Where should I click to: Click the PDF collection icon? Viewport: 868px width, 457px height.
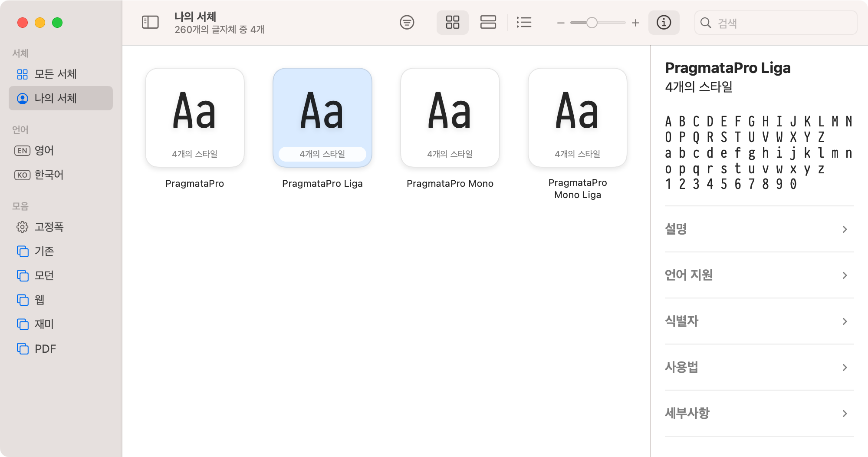tap(23, 348)
